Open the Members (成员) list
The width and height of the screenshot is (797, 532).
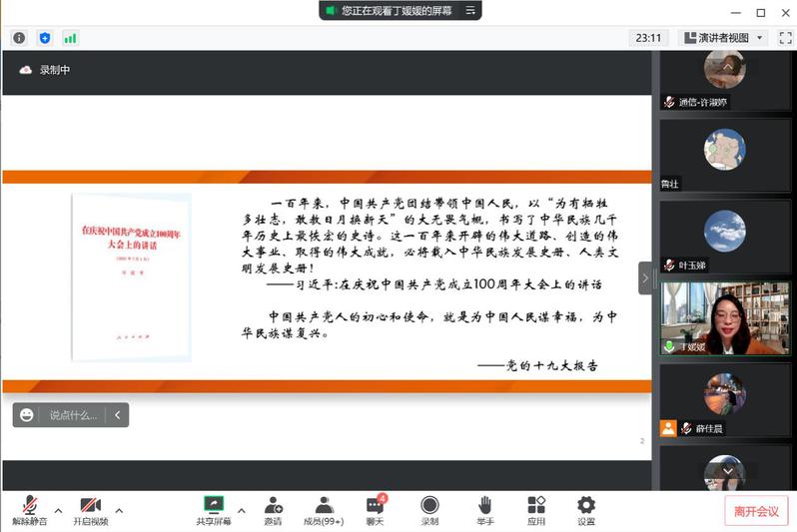[324, 510]
